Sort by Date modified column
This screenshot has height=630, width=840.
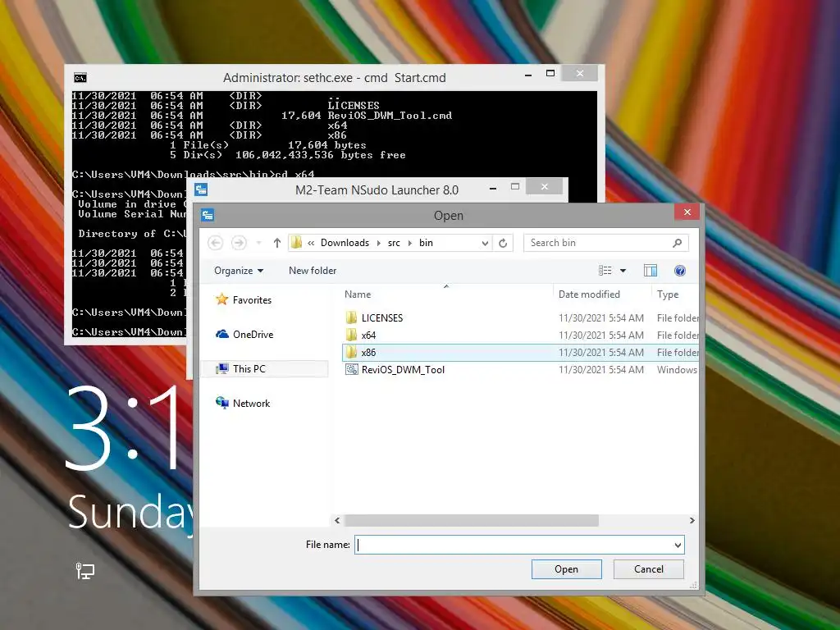(x=589, y=294)
